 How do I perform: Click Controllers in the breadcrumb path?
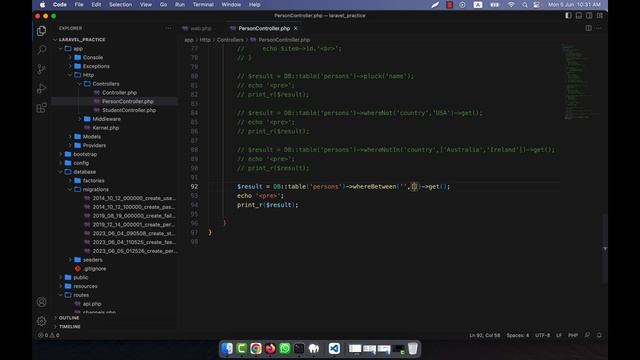230,40
